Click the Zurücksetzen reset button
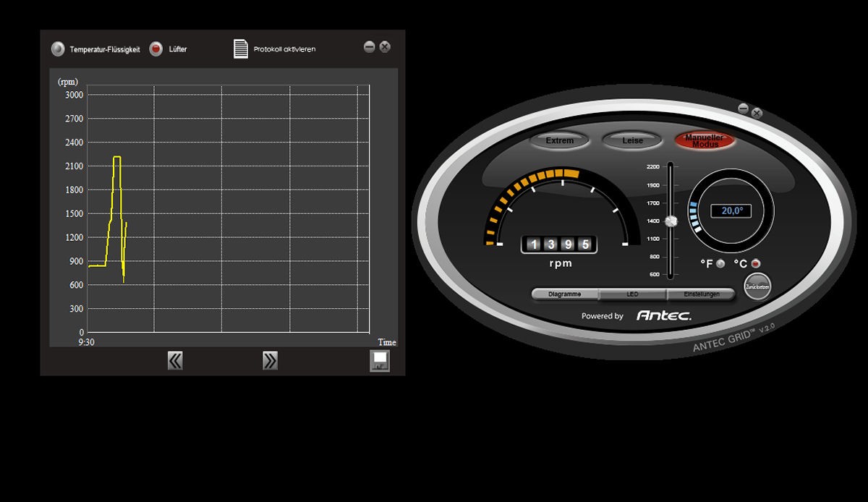The height and width of the screenshot is (502, 868). coord(757,286)
